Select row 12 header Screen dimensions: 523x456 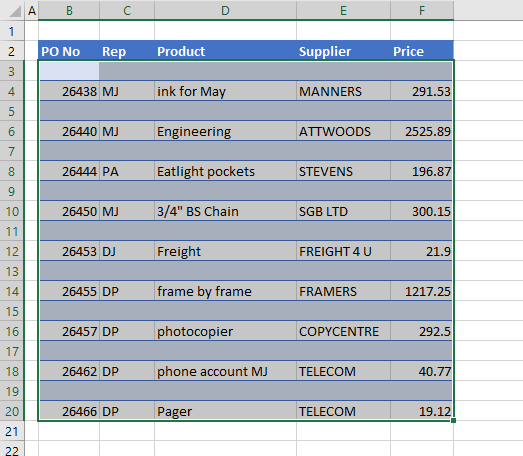coord(12,252)
